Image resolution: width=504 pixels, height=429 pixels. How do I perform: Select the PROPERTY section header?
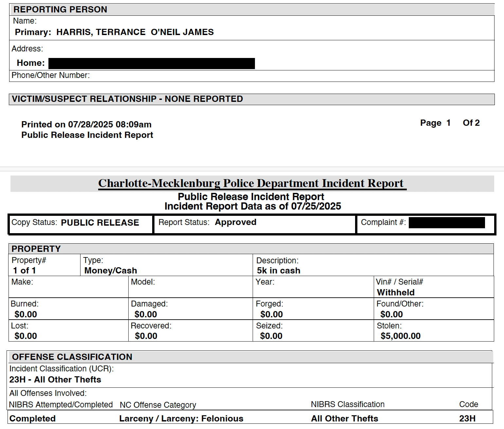coord(36,249)
